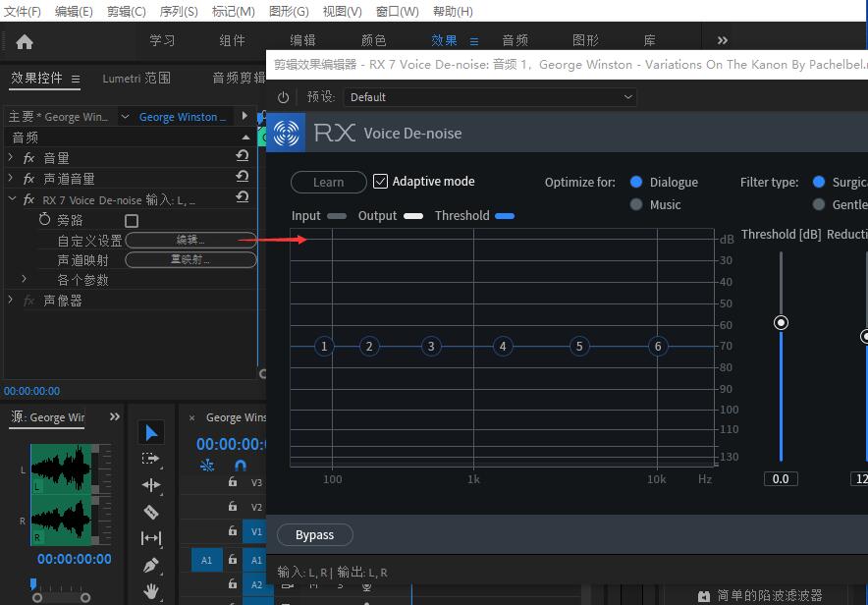Close the George Winston sequence tab
Image resolution: width=868 pixels, height=605 pixels.
tap(192, 418)
